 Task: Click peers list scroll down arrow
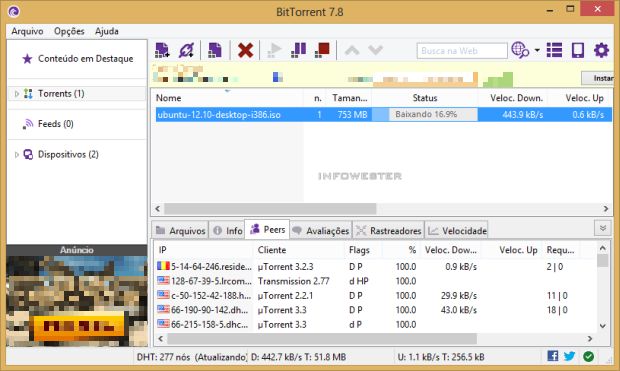(x=602, y=326)
